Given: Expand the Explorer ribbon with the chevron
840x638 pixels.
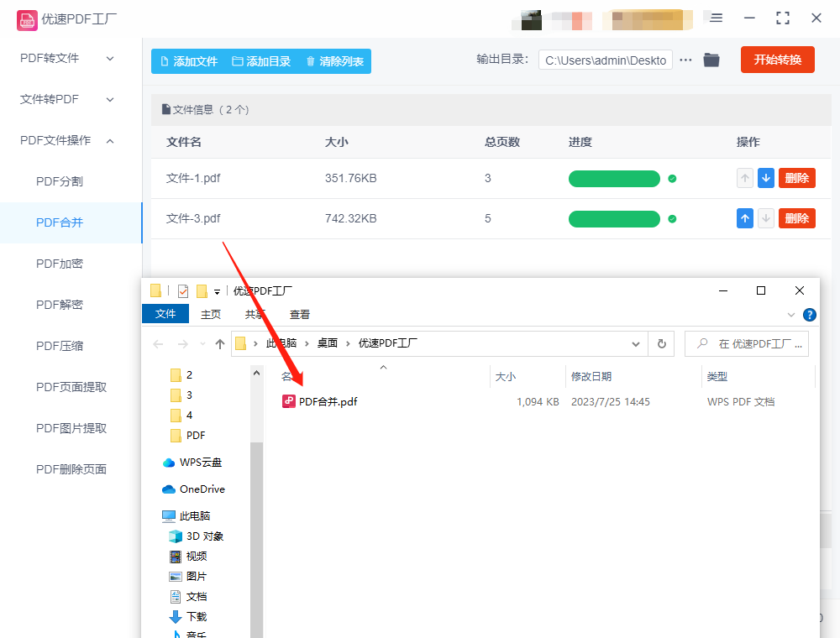Looking at the screenshot, I should pyautogui.click(x=790, y=315).
